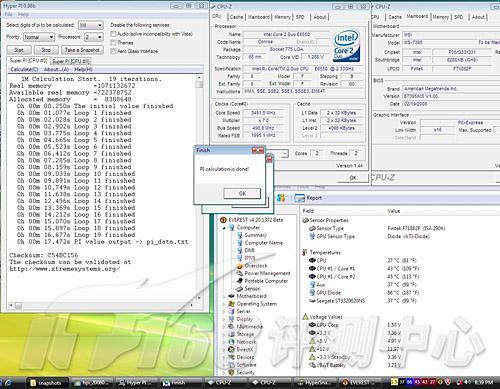
Task: Click the Start button in Hyper PI
Action: pos(19,50)
